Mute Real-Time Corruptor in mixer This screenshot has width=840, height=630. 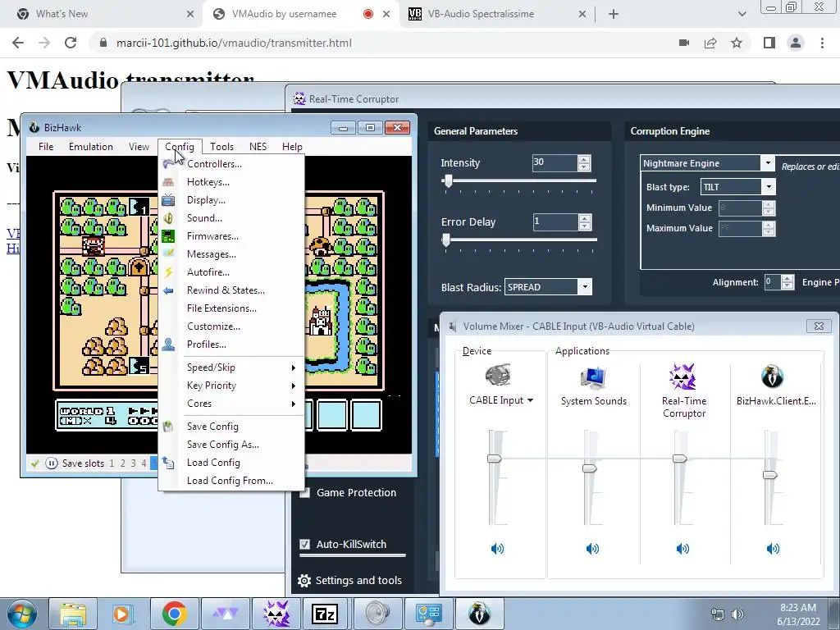click(682, 549)
